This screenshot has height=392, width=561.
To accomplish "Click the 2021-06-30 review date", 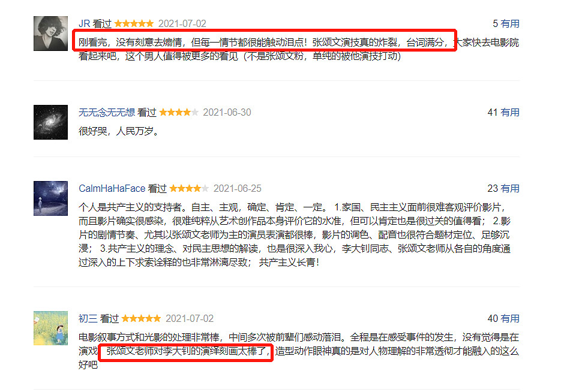I will pos(227,113).
